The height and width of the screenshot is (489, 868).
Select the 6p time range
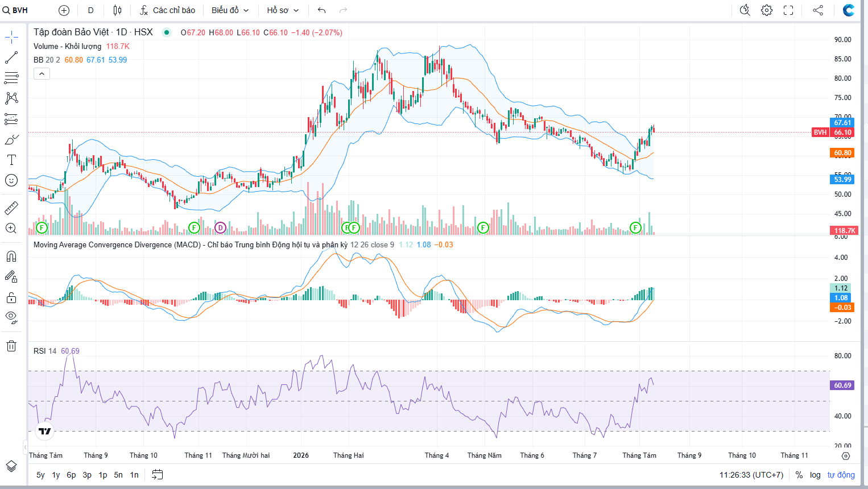pos(71,475)
